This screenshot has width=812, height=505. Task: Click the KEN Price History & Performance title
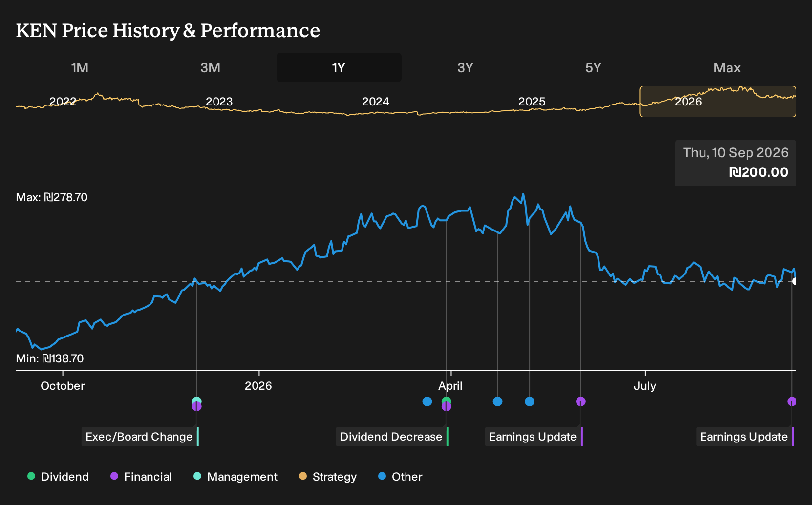click(168, 30)
